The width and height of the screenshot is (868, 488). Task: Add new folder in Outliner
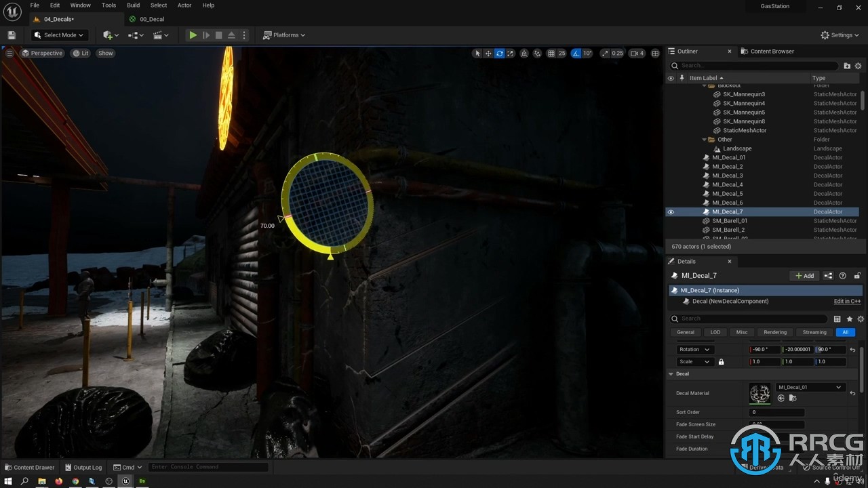(847, 66)
